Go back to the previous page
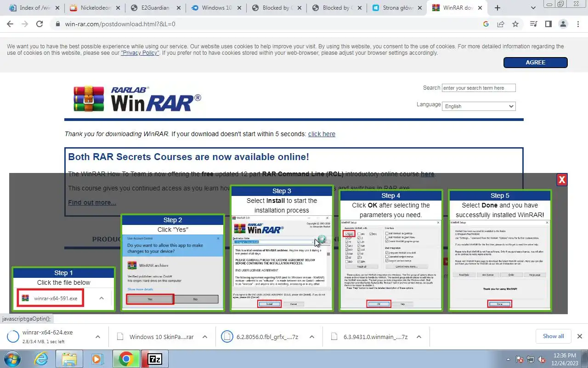This screenshot has width=588, height=368. pos(10,24)
